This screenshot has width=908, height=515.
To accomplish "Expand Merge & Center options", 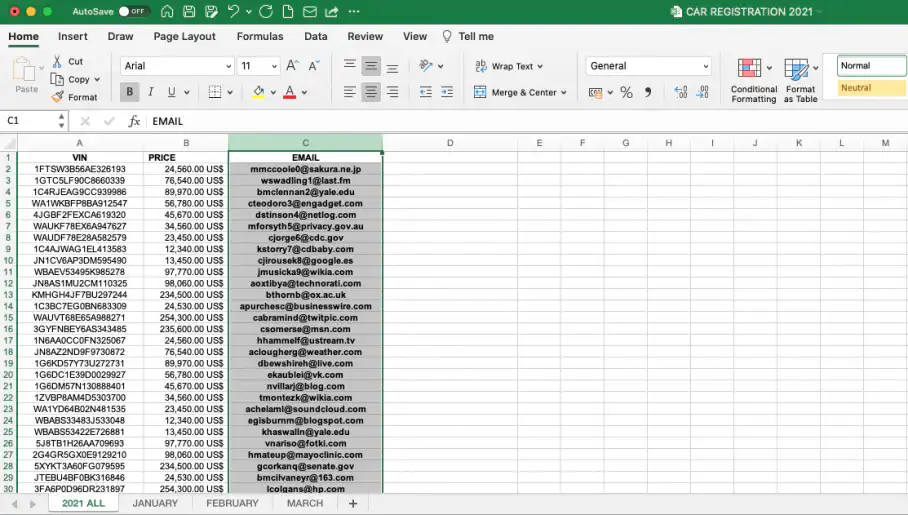I will (563, 92).
